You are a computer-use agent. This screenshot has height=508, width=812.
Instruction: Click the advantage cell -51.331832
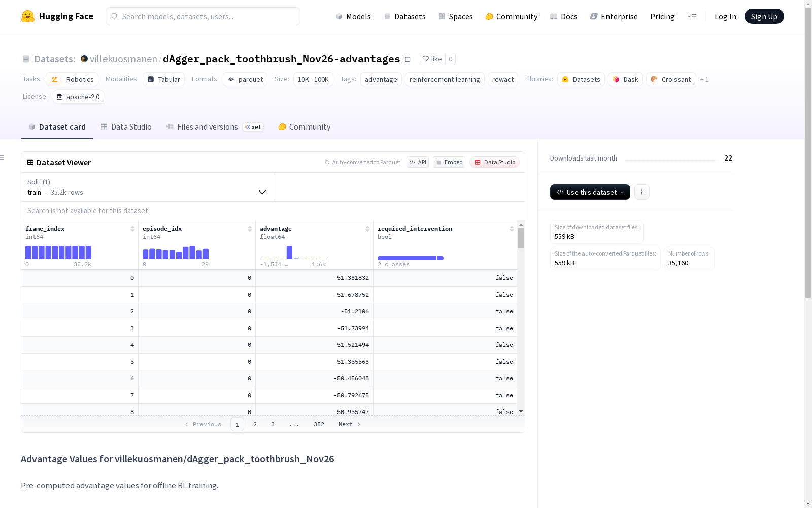[351, 278]
